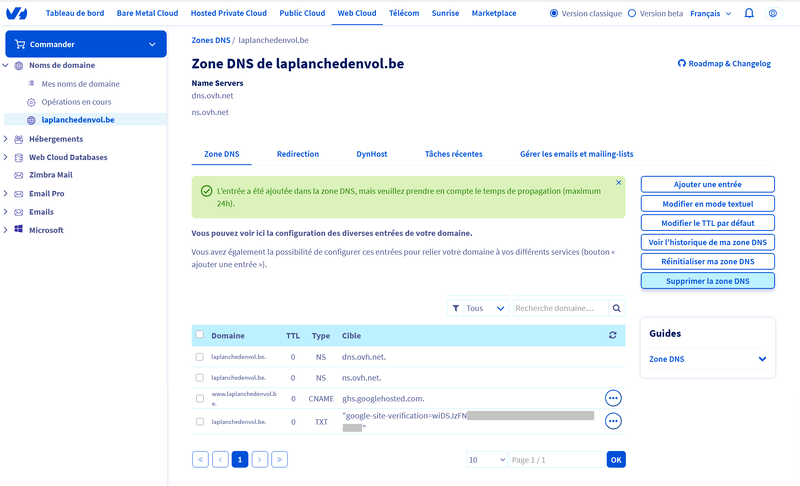Check the CNAME www.laplanchedenvol.be entry checkbox
This screenshot has width=800, height=486.
(x=199, y=398)
